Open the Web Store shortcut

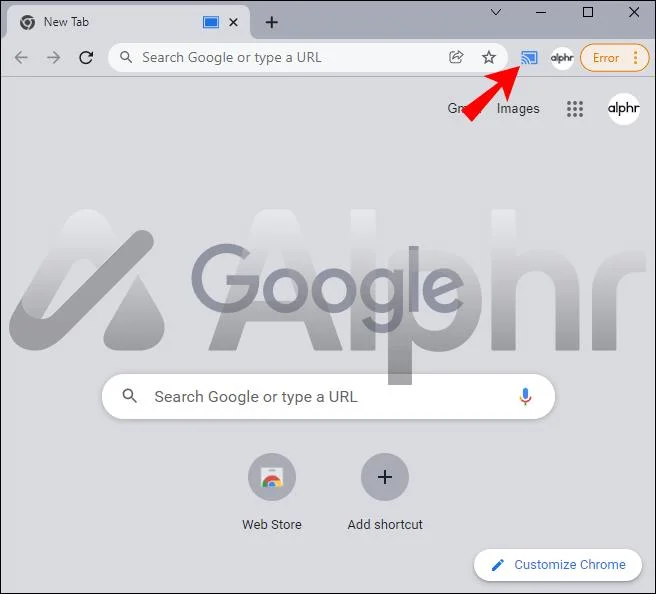(x=272, y=492)
